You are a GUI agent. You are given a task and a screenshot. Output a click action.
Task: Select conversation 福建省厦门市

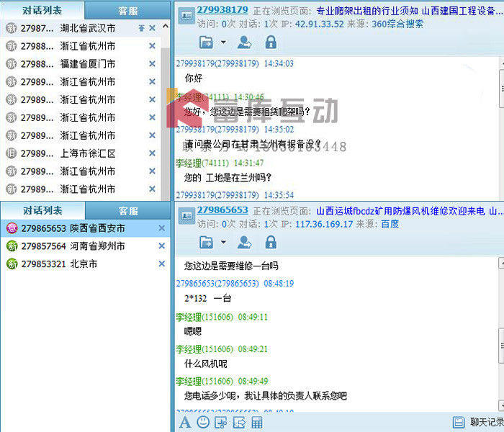(81, 64)
